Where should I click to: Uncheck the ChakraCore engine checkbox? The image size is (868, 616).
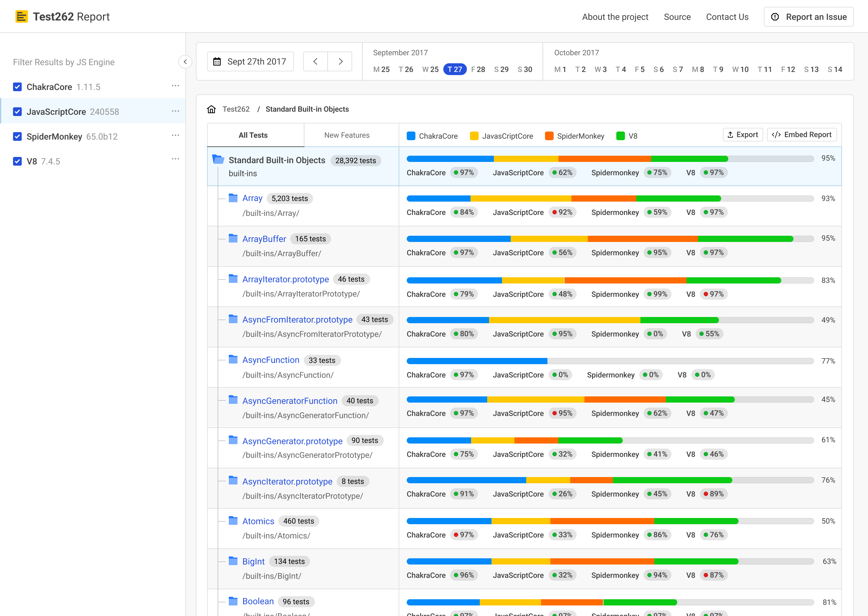tap(17, 87)
